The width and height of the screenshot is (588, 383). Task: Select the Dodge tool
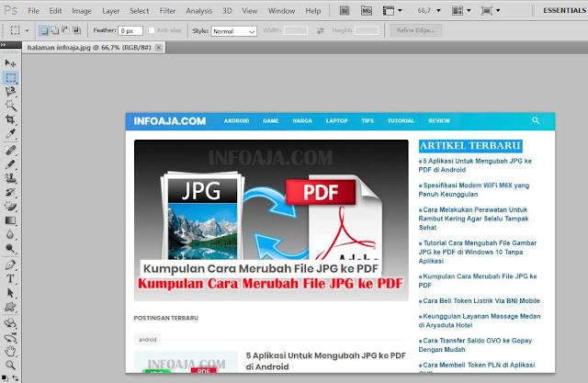(10, 249)
